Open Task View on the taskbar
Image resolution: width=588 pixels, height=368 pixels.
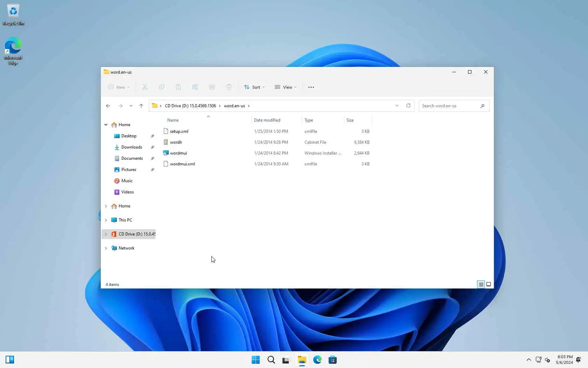tap(286, 360)
